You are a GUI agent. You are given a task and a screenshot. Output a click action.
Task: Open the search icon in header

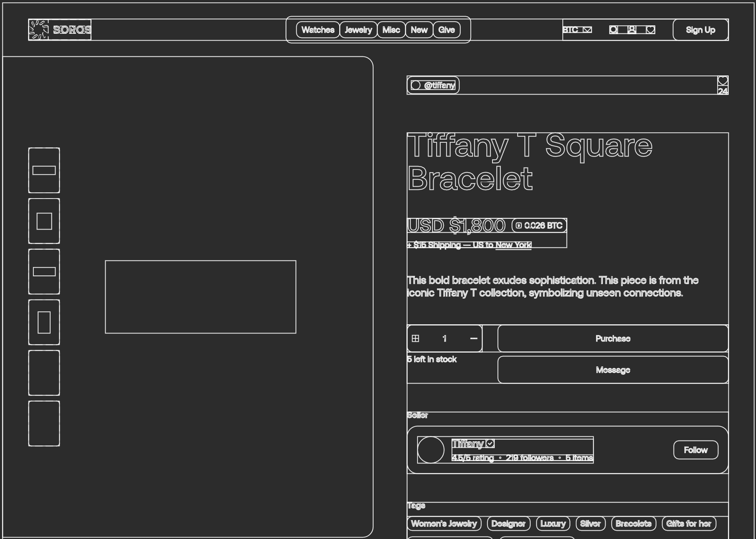tap(613, 30)
